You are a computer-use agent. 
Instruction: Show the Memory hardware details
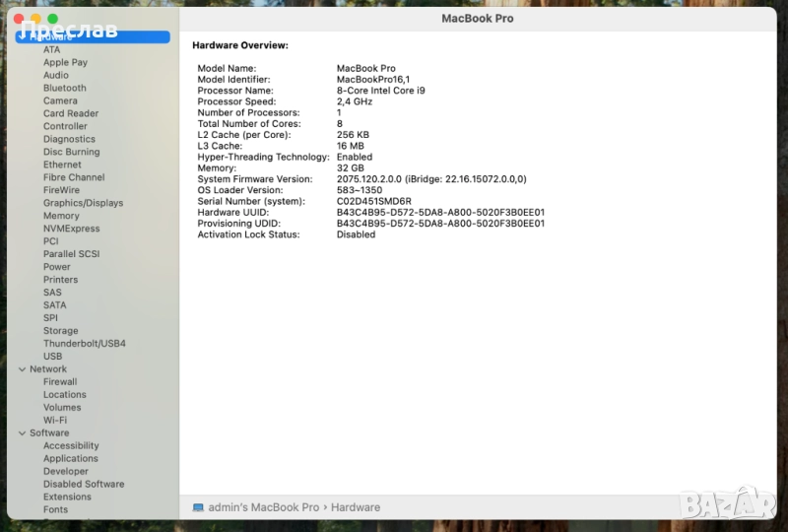point(61,216)
